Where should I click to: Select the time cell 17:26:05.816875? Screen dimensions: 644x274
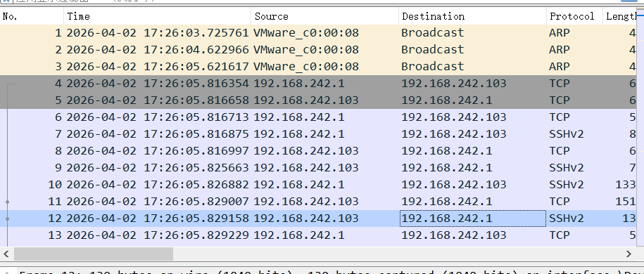[x=158, y=134]
